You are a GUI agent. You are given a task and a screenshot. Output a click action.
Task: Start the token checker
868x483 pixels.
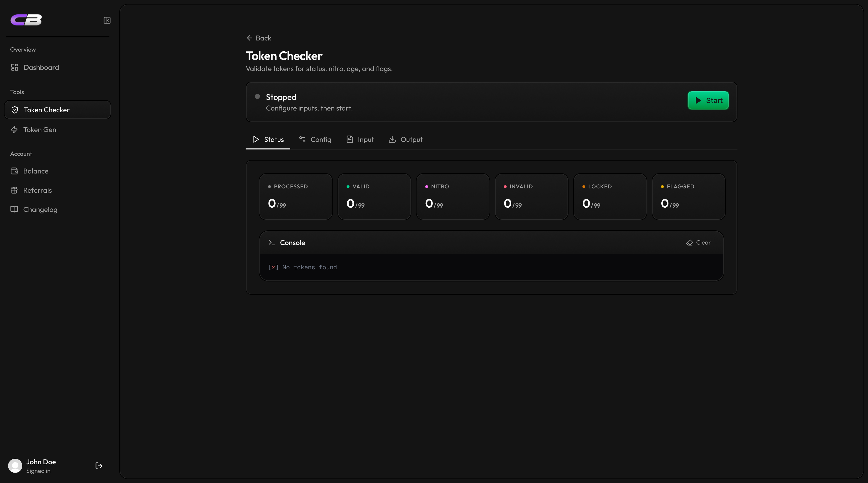pos(708,100)
